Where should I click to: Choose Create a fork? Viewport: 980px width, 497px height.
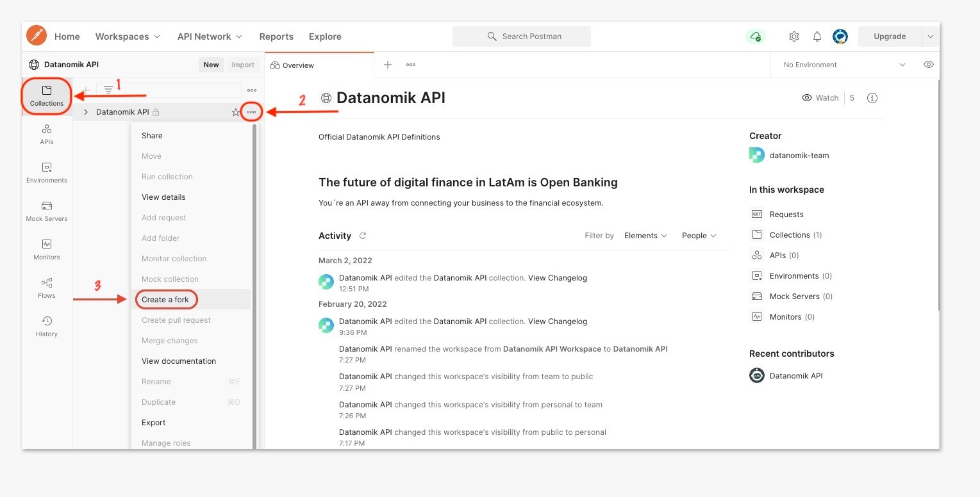[190, 300]
